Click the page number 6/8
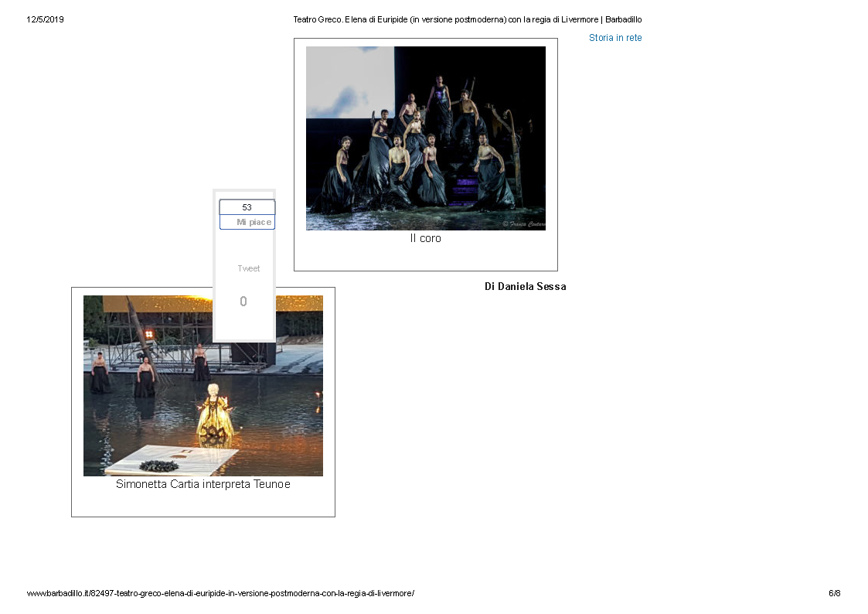This screenshot has width=868, height=614. pos(834,593)
